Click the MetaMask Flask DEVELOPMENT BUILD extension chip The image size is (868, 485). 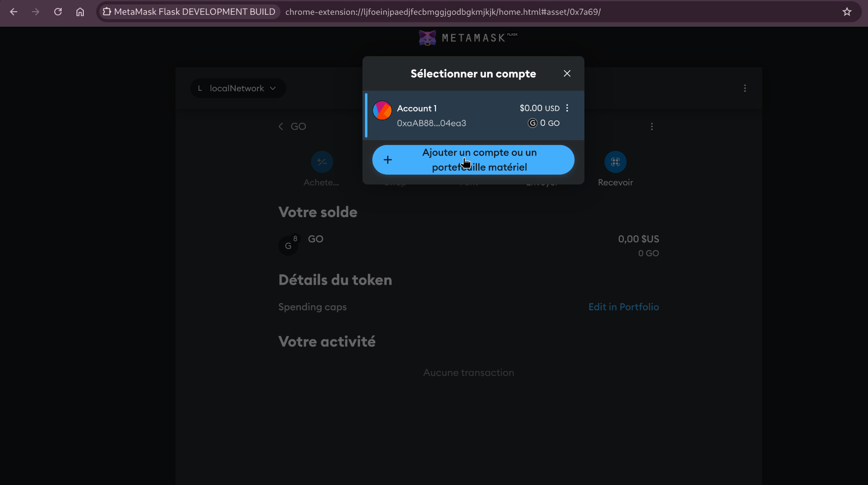pos(189,12)
